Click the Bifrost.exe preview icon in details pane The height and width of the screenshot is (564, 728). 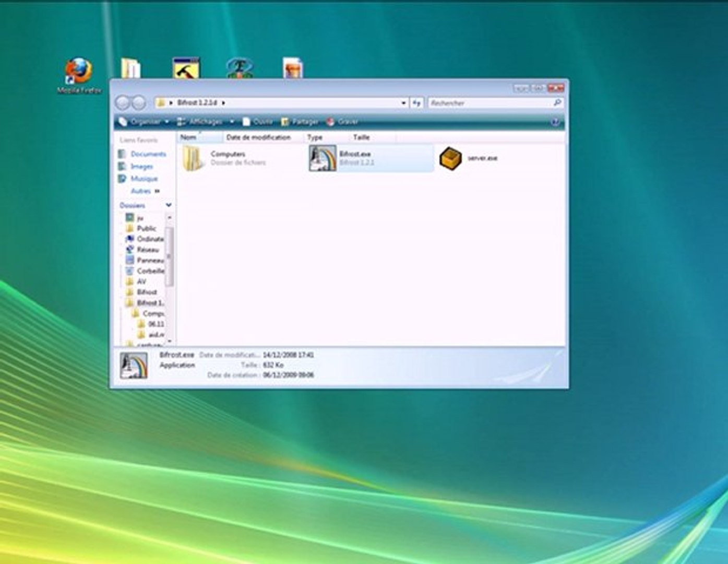pyautogui.click(x=134, y=365)
